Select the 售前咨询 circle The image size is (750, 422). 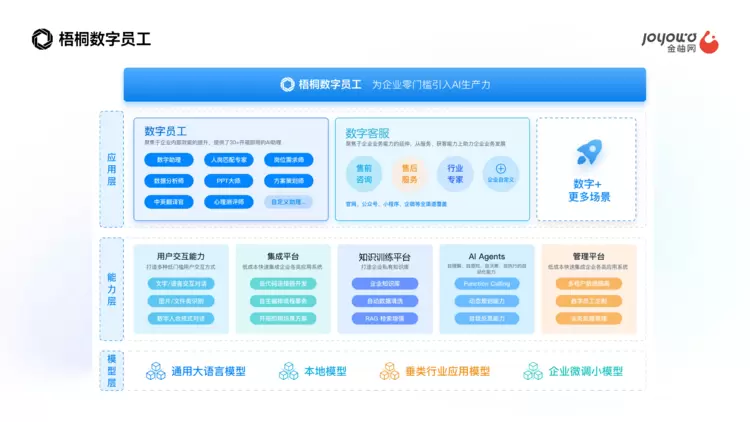(x=364, y=174)
